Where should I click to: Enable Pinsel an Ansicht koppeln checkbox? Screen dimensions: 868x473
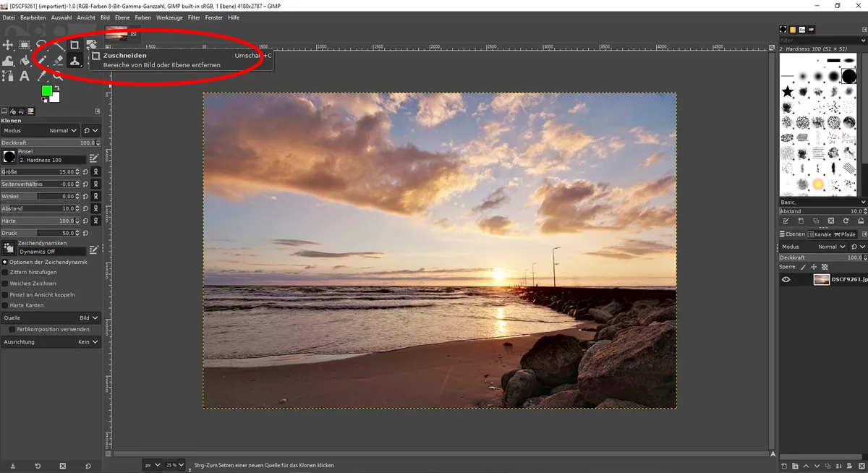[5, 294]
